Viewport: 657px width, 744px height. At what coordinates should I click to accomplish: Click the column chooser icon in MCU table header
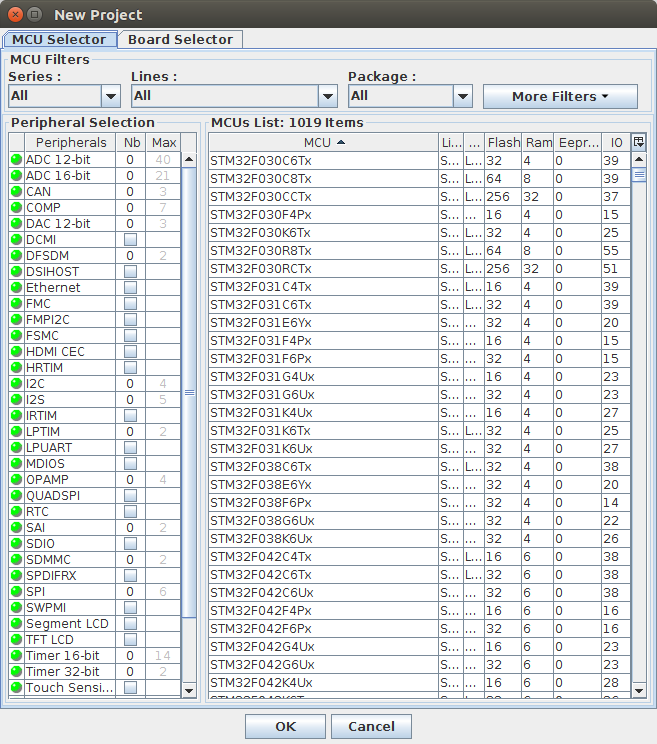pyautogui.click(x=639, y=142)
